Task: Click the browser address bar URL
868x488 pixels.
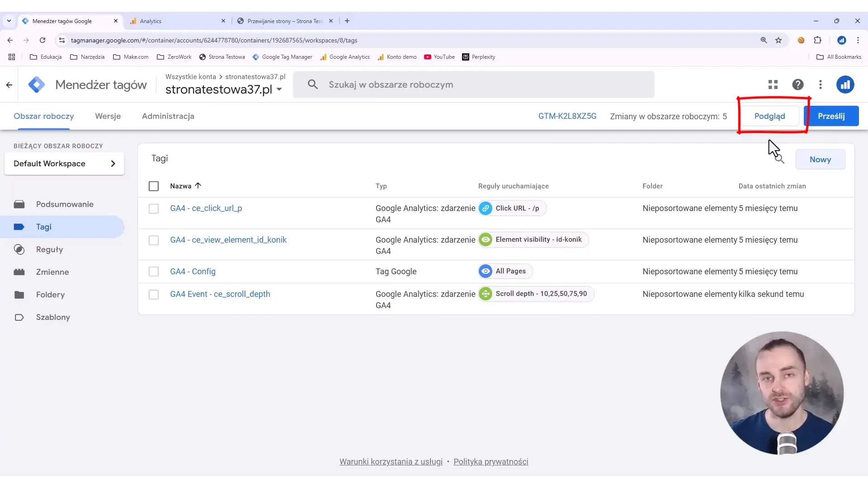Action: coord(214,40)
